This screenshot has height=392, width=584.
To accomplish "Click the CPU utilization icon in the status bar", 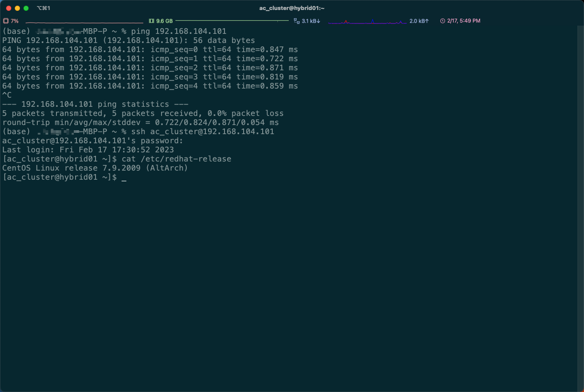I will pyautogui.click(x=6, y=20).
